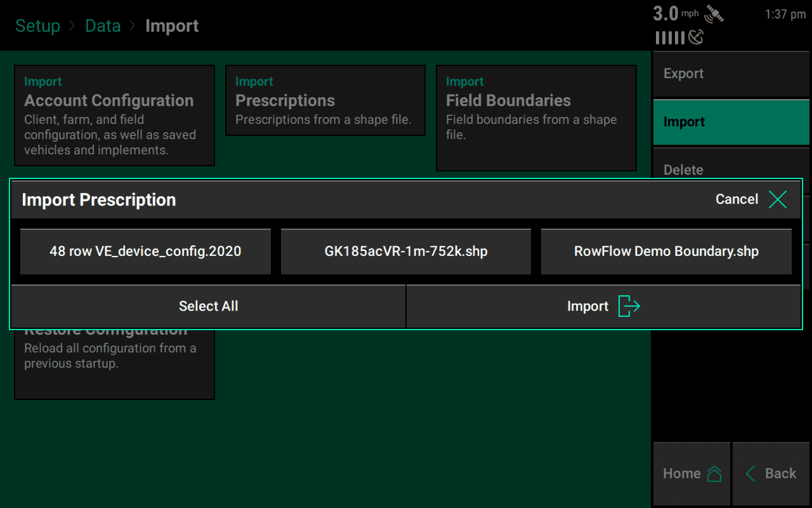Tap the antenna dish icon near signal bars
Viewport: 812px width, 508px height.
point(696,37)
